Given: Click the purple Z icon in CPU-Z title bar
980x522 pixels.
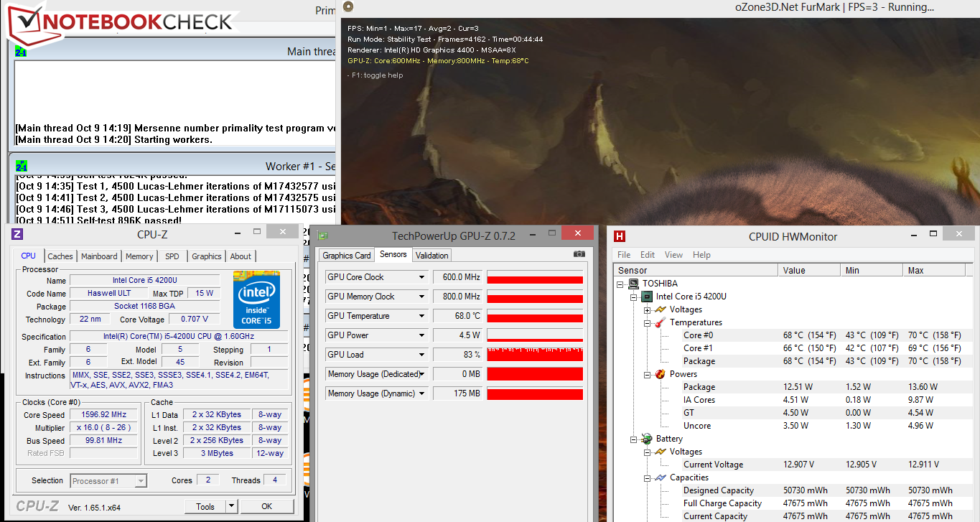Looking at the screenshot, I should 17,233.
